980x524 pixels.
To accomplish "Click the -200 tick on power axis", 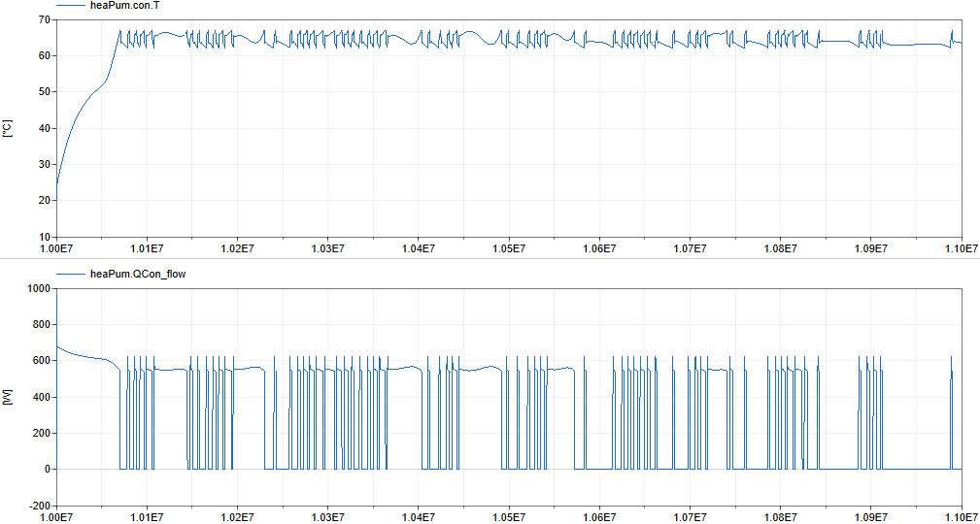I will [x=40, y=506].
